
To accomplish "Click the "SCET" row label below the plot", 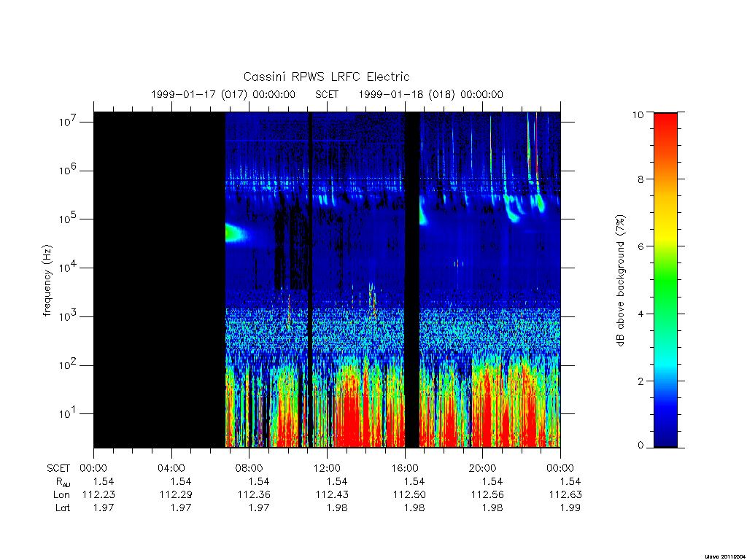I will 58,468.
